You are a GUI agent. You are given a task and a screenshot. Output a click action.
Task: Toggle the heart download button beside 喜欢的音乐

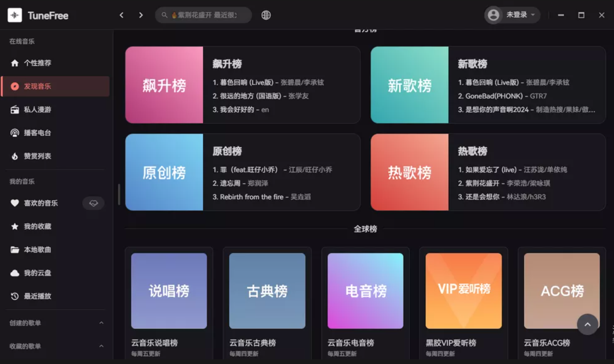pyautogui.click(x=93, y=203)
